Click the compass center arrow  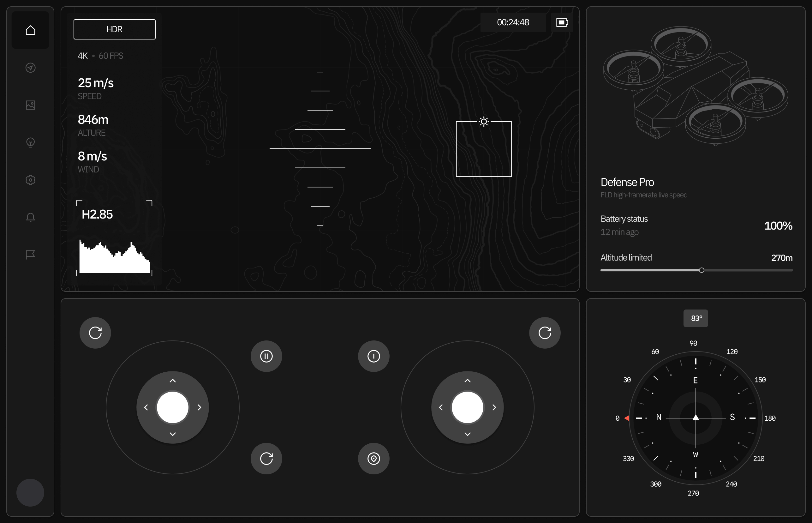pos(696,418)
